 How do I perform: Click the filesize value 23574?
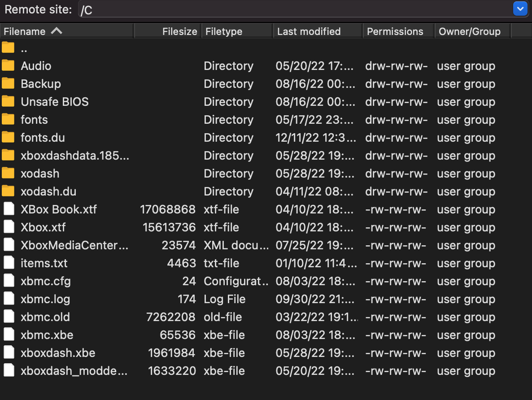pyautogui.click(x=179, y=245)
